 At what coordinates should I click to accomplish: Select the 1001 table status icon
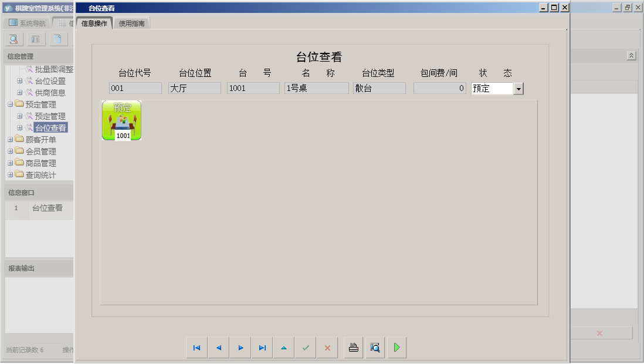[121, 120]
